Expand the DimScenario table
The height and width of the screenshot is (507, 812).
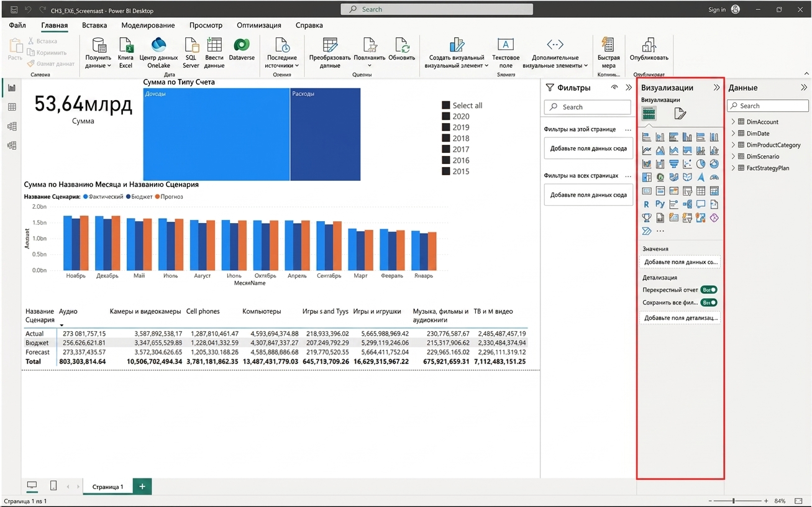point(733,156)
